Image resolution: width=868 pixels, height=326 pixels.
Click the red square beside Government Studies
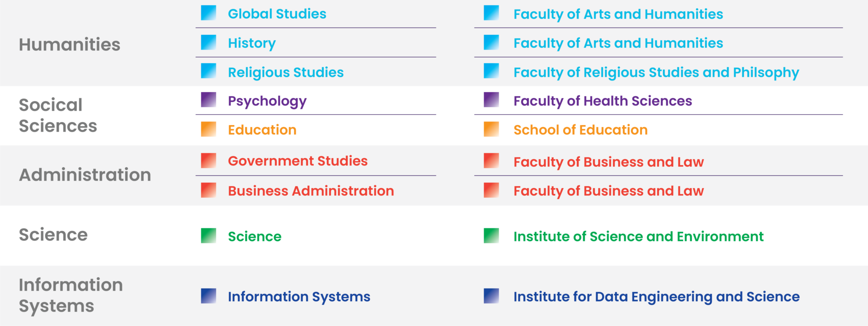click(208, 161)
